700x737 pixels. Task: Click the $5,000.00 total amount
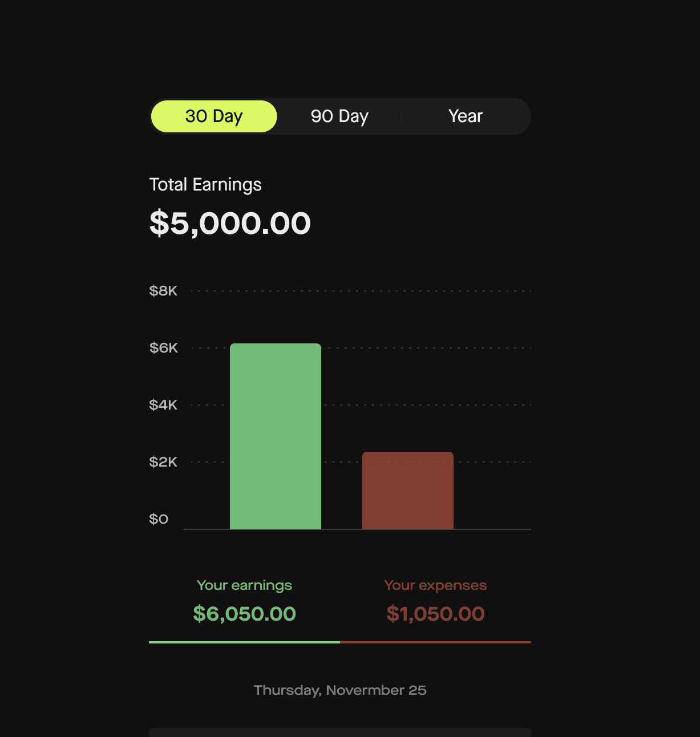[x=230, y=223]
